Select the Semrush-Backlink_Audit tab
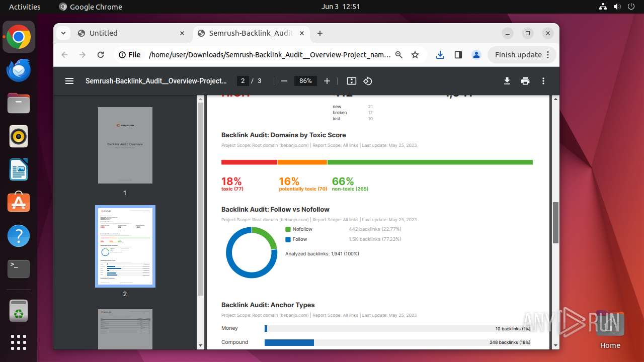The image size is (644, 362). 251,33
